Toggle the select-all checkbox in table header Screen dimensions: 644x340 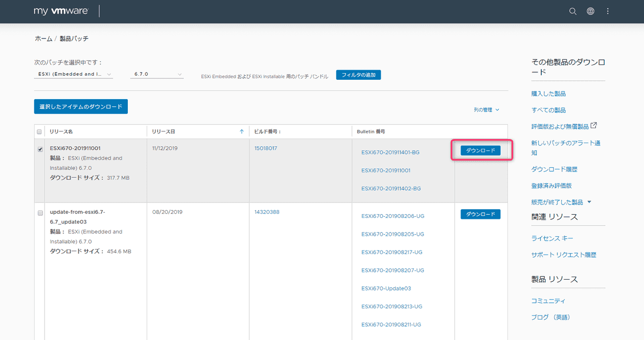pyautogui.click(x=39, y=132)
